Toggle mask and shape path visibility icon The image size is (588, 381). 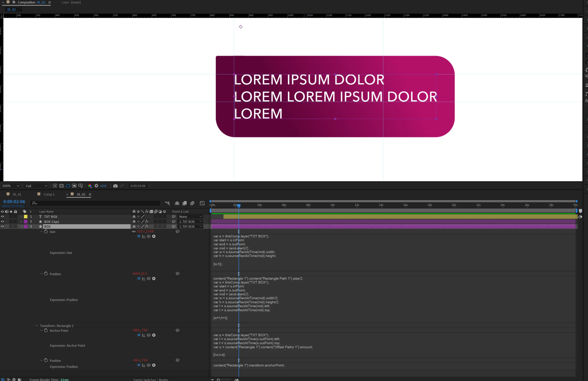point(68,186)
